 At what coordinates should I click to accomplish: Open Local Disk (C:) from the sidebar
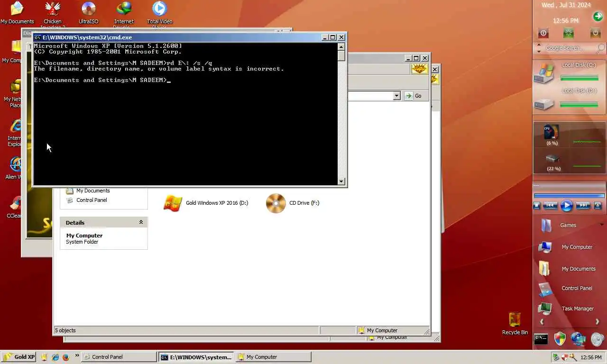click(544, 73)
